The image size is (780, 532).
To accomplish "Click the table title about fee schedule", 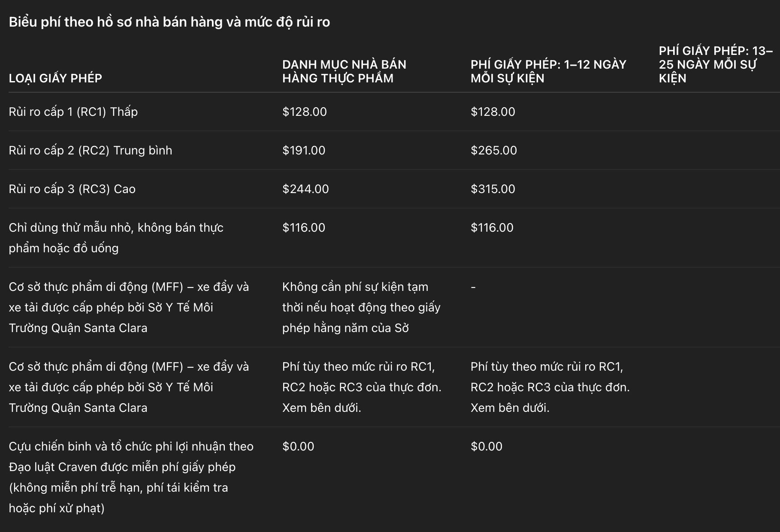I will click(x=169, y=22).
